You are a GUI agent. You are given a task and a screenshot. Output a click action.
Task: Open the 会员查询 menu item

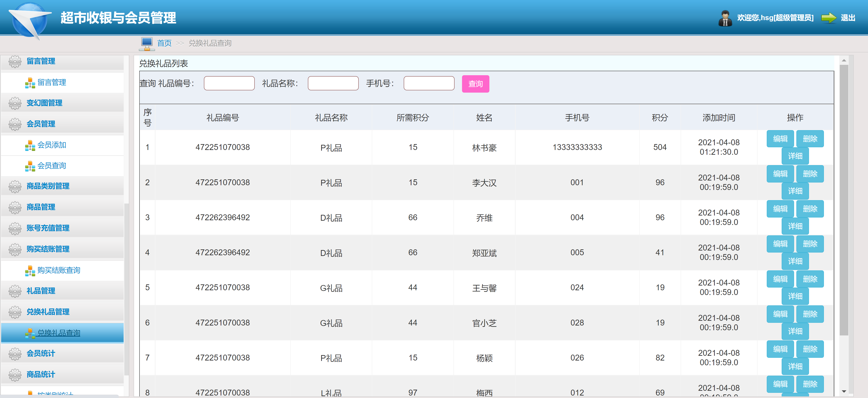[x=52, y=166]
